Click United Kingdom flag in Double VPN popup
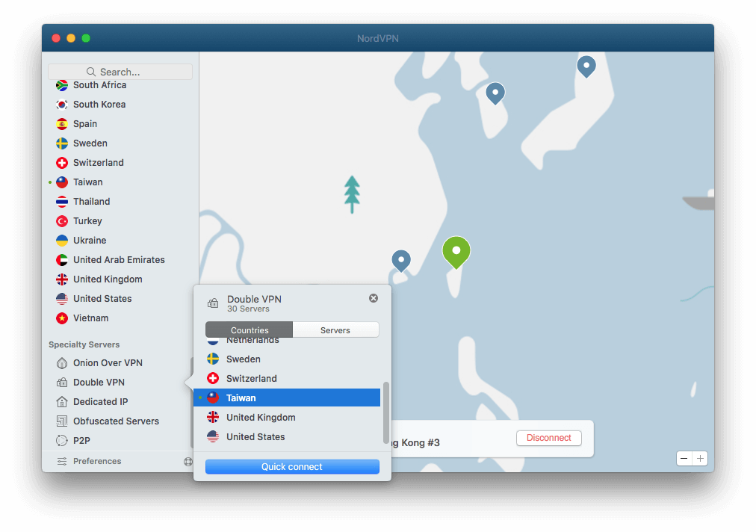 pos(213,417)
